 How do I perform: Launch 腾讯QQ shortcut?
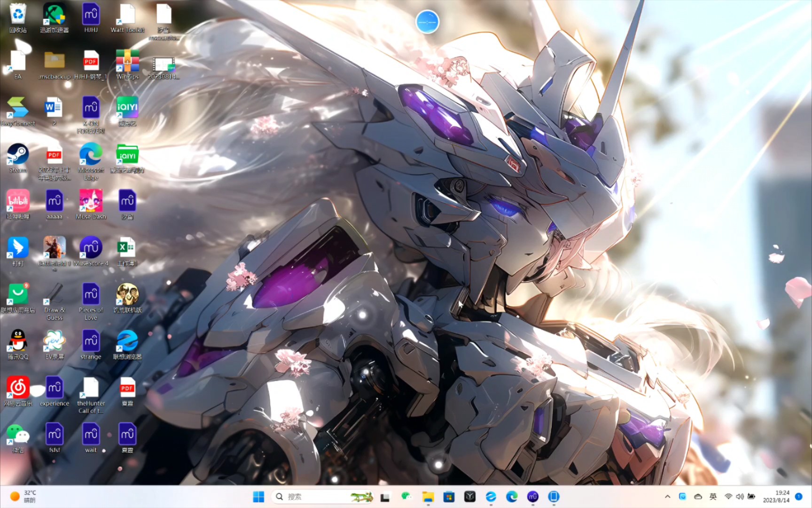[x=18, y=345]
